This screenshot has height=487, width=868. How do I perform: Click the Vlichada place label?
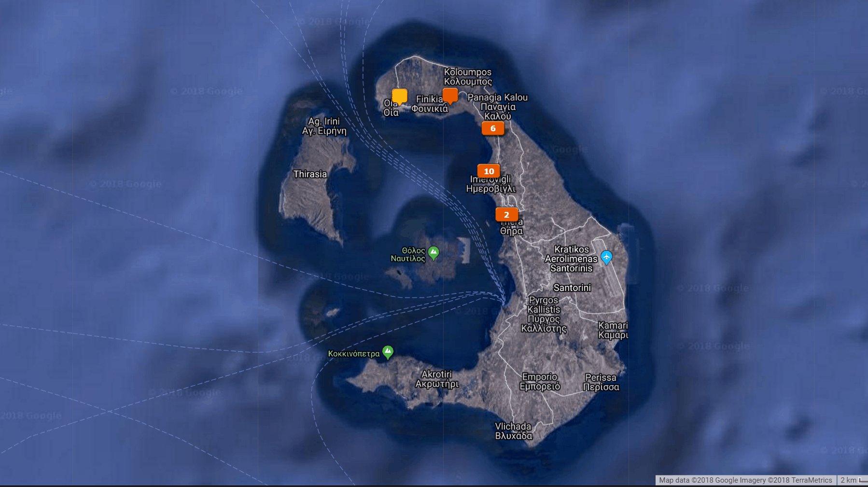tap(513, 431)
